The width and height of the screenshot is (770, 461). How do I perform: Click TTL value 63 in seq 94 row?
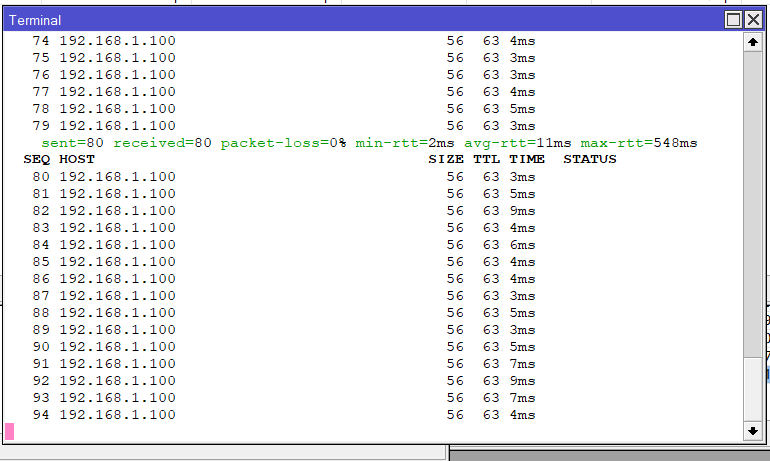point(491,415)
